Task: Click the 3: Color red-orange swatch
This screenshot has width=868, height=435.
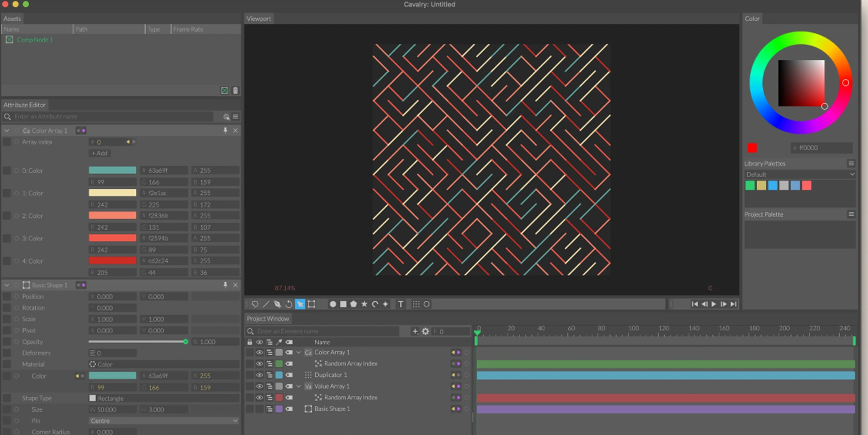Action: coord(112,238)
